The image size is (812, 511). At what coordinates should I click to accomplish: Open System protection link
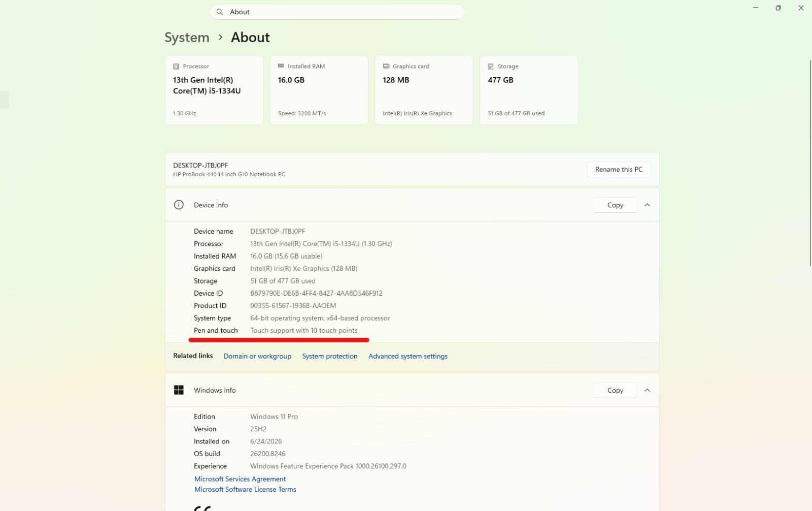click(x=330, y=356)
